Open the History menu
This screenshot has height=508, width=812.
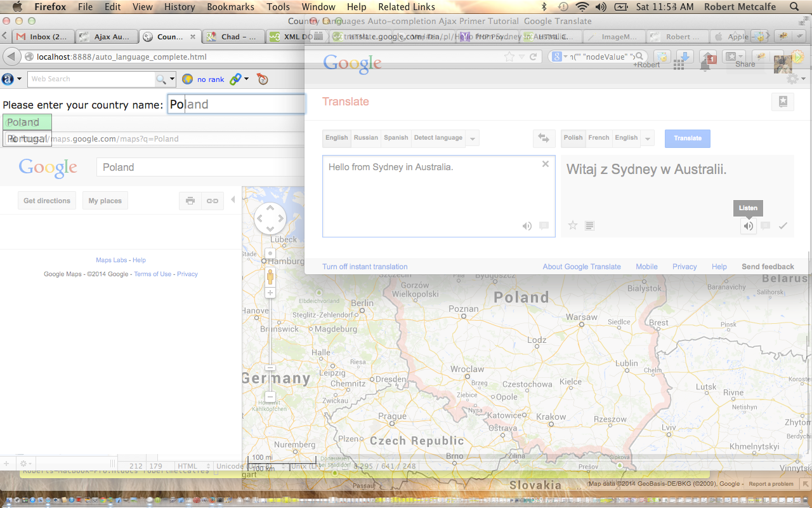click(180, 7)
